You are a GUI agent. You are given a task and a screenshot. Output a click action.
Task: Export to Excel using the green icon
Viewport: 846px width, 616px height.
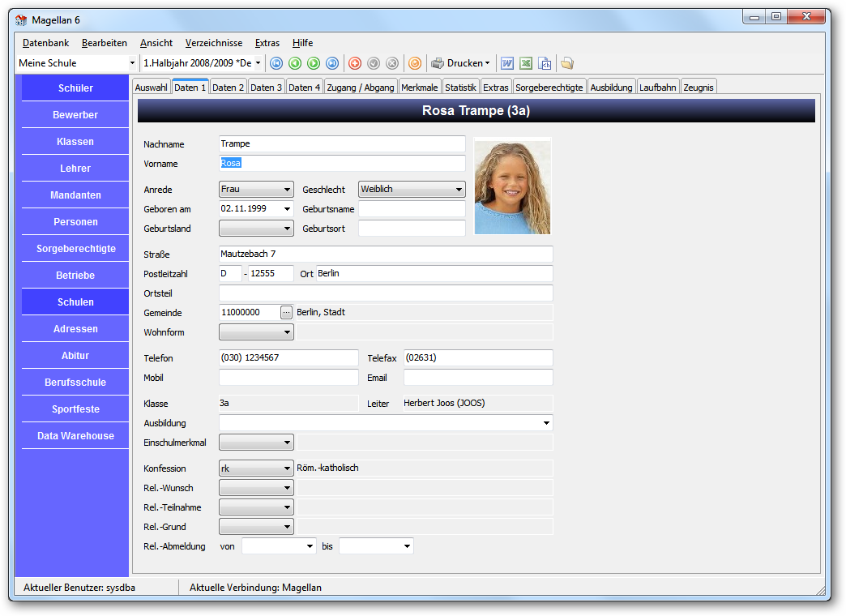click(x=526, y=63)
